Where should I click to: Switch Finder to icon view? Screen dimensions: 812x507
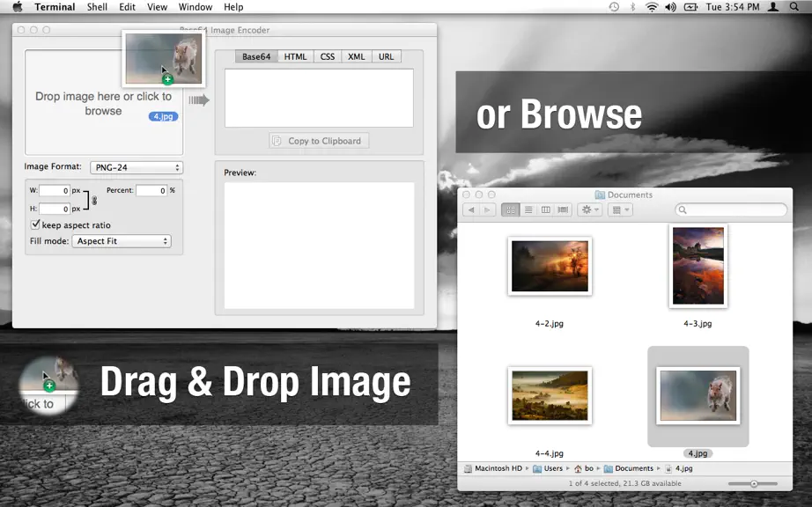(511, 209)
